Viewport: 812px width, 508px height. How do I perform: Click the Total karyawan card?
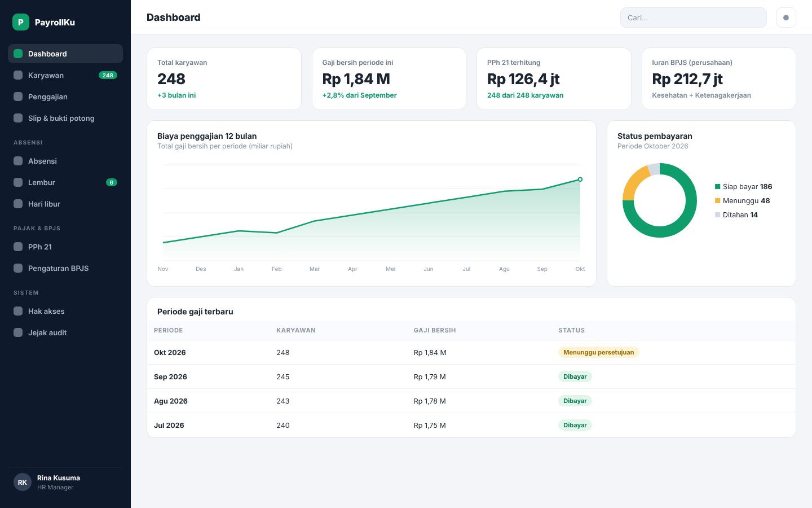[x=224, y=78]
